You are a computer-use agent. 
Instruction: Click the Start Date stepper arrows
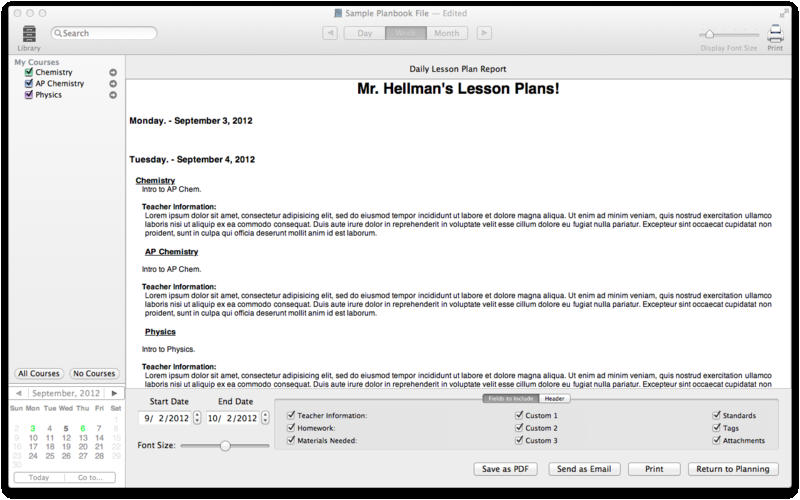pos(197,418)
